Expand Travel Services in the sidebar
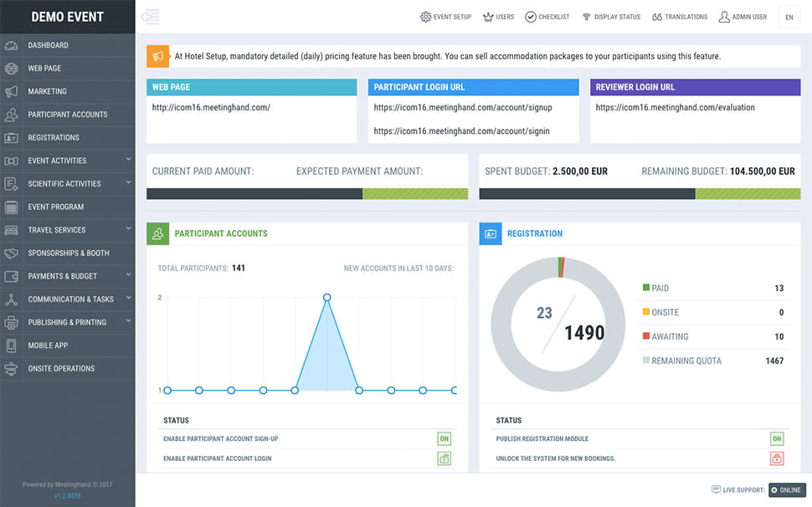Image resolution: width=812 pixels, height=507 pixels. click(x=67, y=229)
